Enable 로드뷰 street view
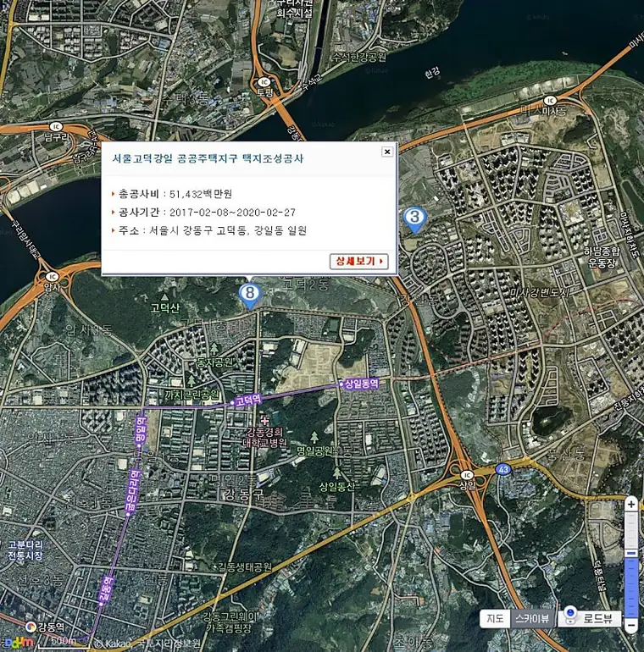 click(590, 618)
